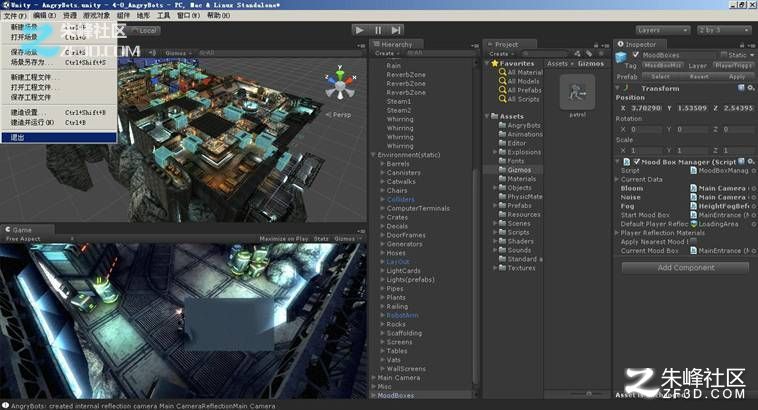Viewport: 758px width, 410px height.
Task: Open the Layer dropdown in Inspector
Action: coord(733,65)
